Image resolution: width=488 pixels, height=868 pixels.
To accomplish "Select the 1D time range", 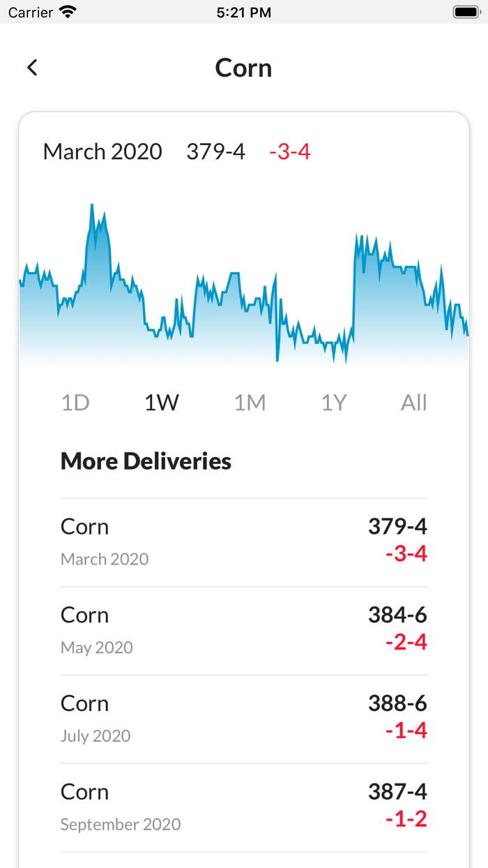I will pos(75,403).
